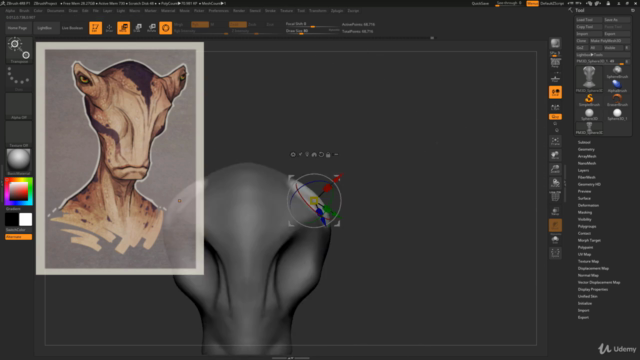Expand the Polygroups section
This screenshot has width=640, height=360.
point(587,226)
